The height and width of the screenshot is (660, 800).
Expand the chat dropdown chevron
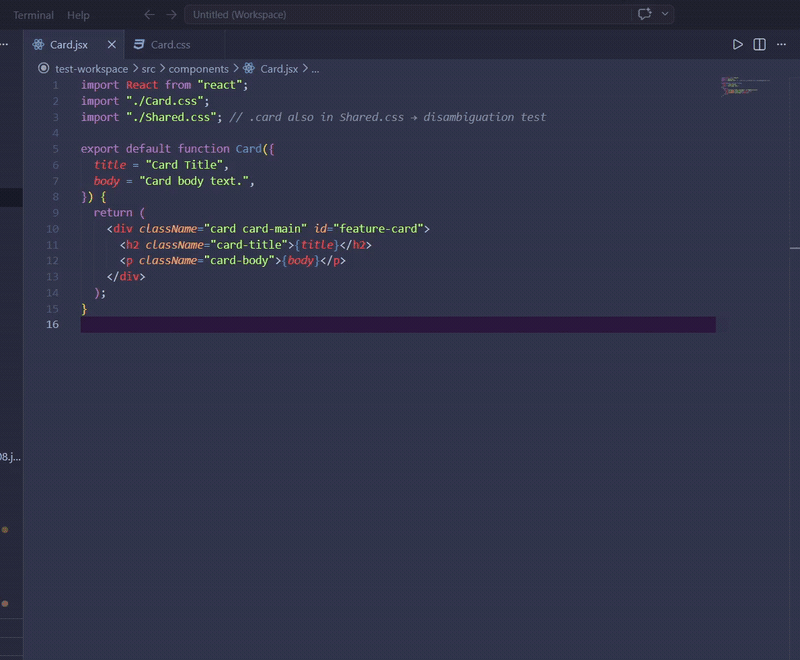[x=665, y=14]
